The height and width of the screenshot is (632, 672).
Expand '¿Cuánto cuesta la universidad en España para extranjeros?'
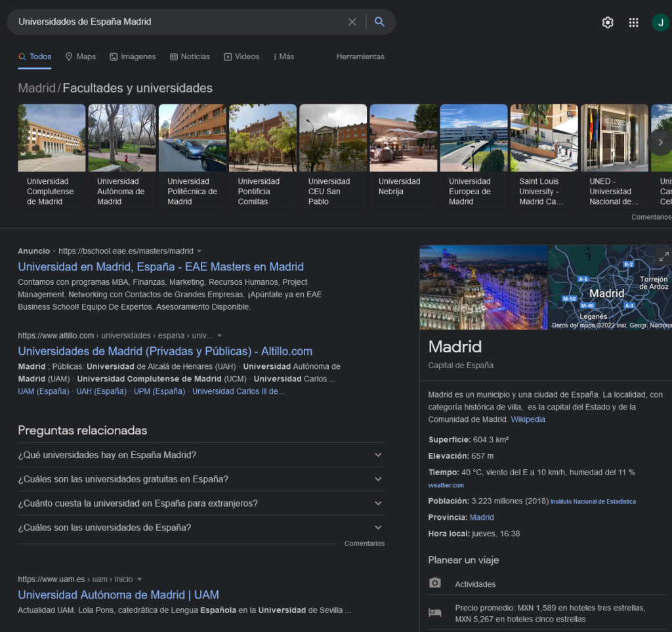coord(201,503)
